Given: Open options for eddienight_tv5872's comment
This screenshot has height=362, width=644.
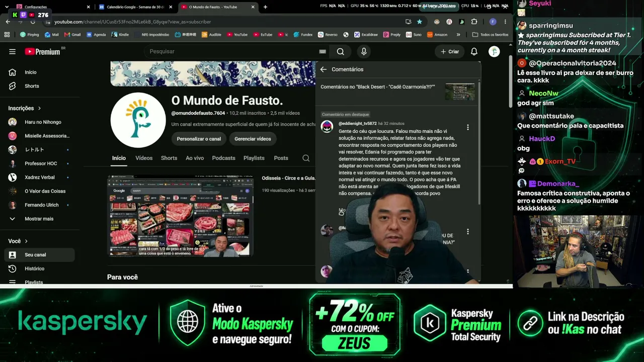Looking at the screenshot, I should coord(468,128).
